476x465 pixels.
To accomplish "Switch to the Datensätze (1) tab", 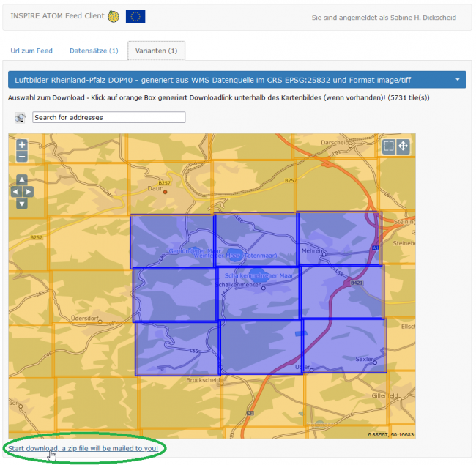I will [x=94, y=51].
